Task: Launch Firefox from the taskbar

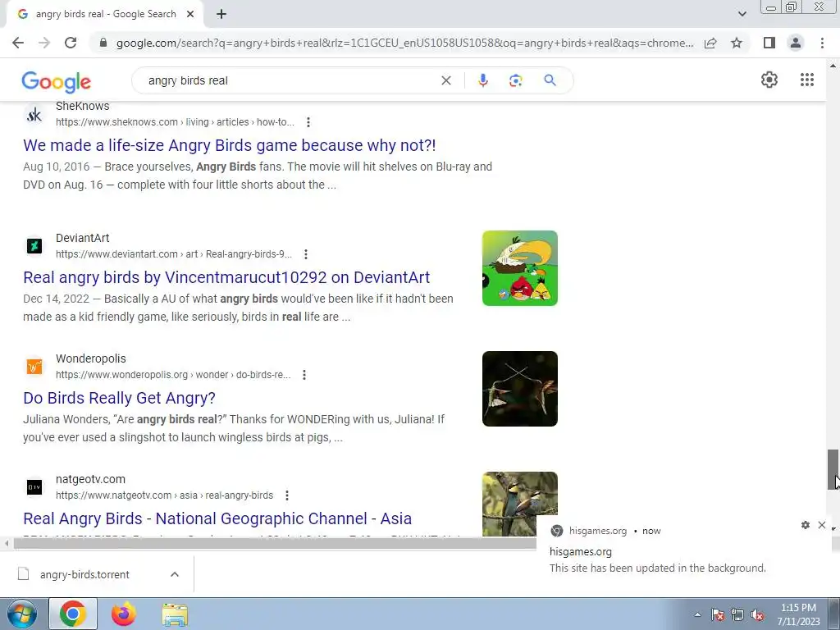Action: pos(124,614)
